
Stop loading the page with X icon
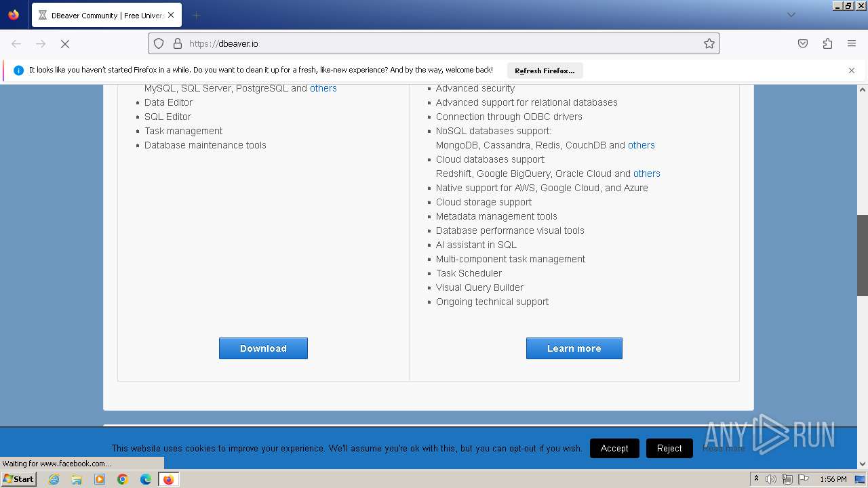click(65, 43)
